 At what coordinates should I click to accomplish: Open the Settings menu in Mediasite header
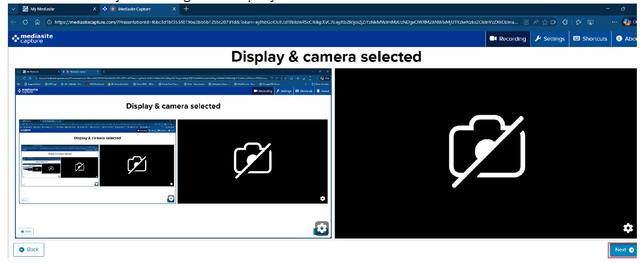(x=550, y=39)
